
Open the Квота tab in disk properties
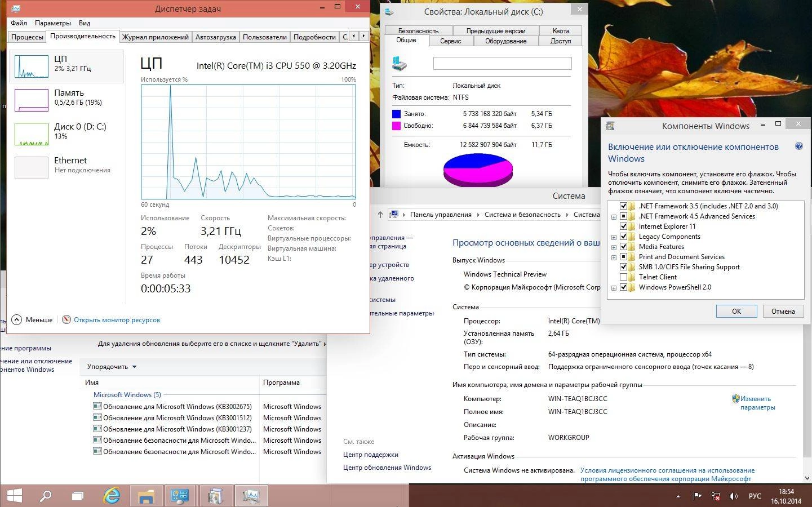click(561, 31)
